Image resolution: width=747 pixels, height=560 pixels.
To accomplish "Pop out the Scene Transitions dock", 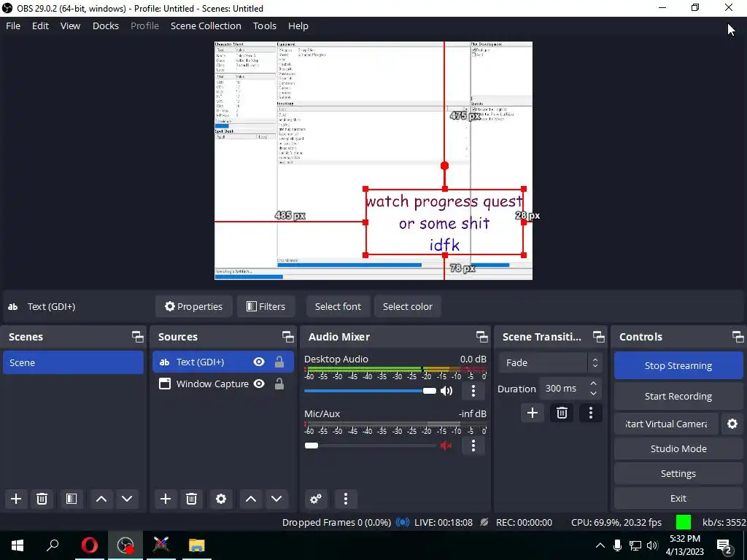I will point(599,337).
